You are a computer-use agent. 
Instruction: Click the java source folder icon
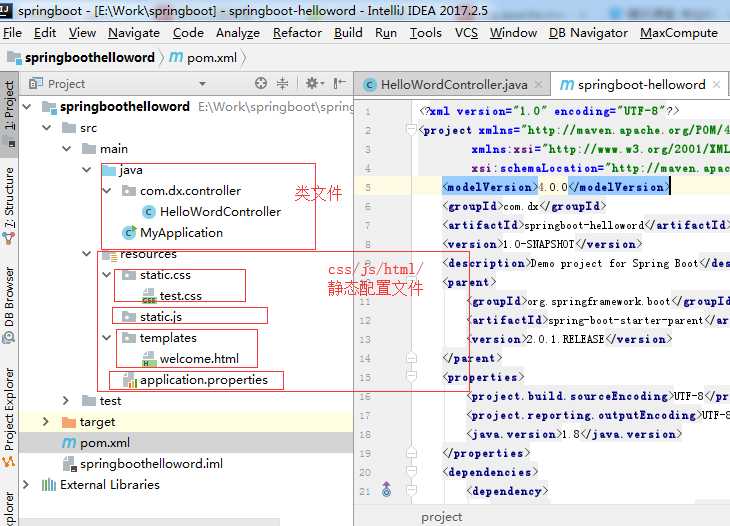[109, 170]
